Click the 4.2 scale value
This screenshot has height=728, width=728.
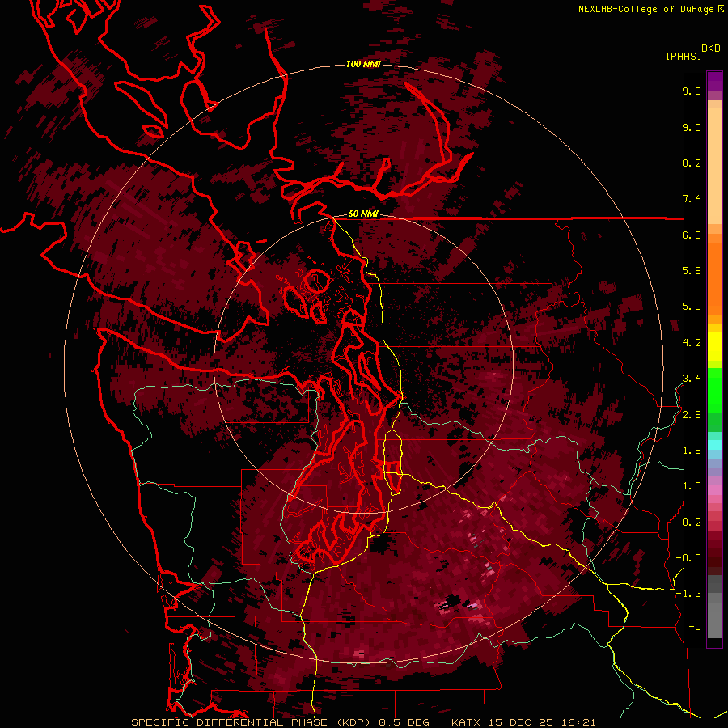pos(692,343)
